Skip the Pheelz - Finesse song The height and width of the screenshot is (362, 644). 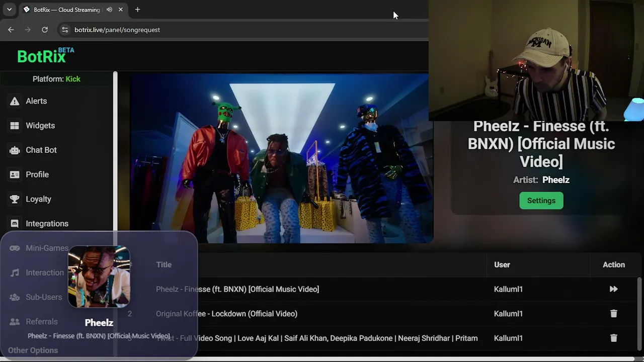[613, 289]
